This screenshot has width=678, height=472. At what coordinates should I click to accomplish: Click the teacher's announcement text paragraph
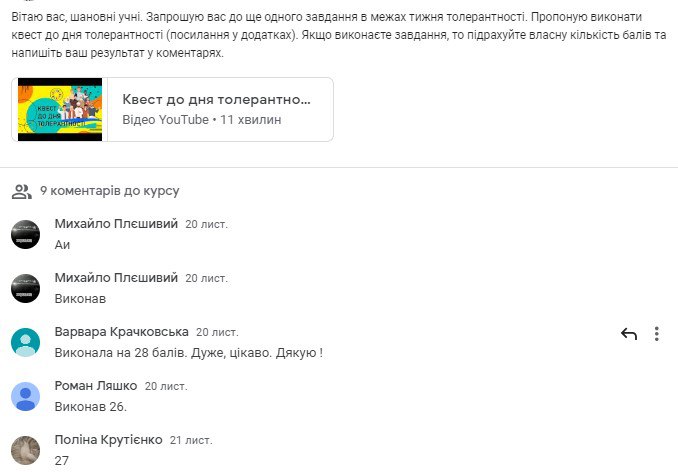click(339, 35)
